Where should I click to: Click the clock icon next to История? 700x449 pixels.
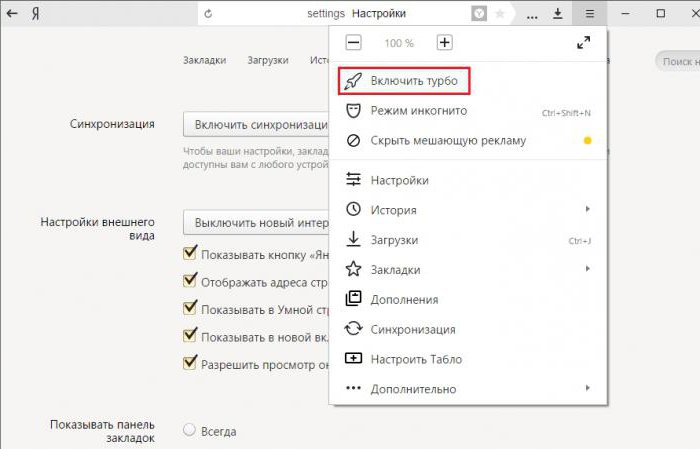(x=353, y=209)
